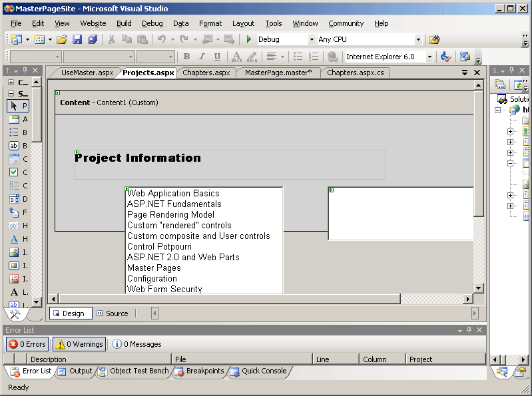Select the Pointer tool in Toolbox
Viewport: 532px width, 396px height.
(x=18, y=106)
